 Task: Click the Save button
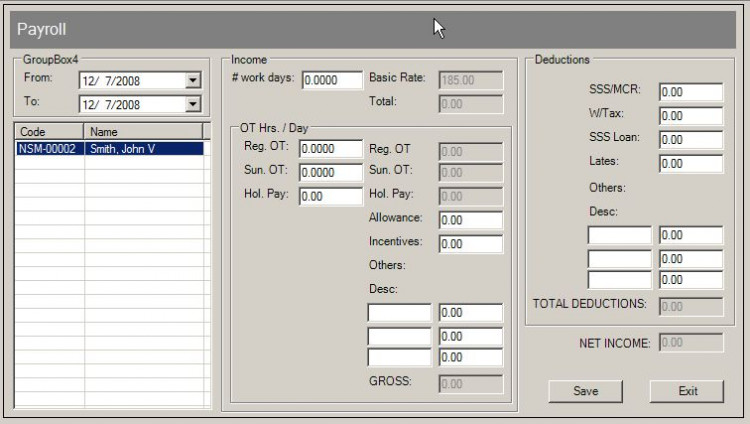click(x=585, y=391)
